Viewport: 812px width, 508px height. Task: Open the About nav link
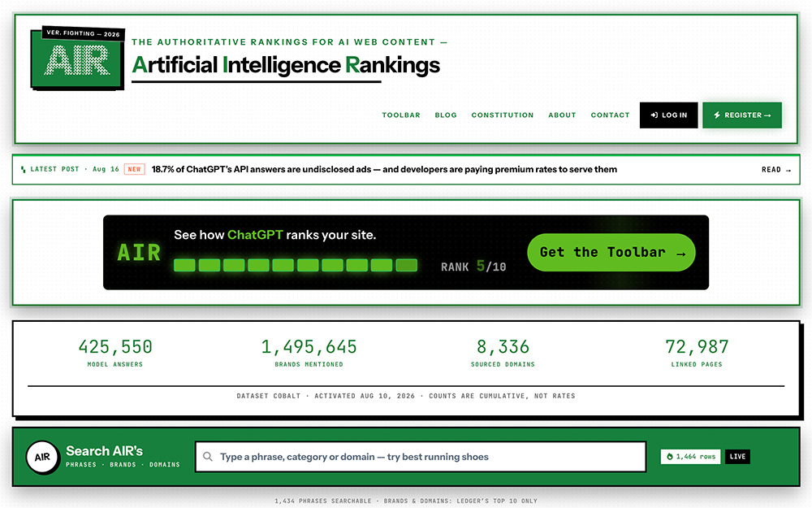(563, 115)
